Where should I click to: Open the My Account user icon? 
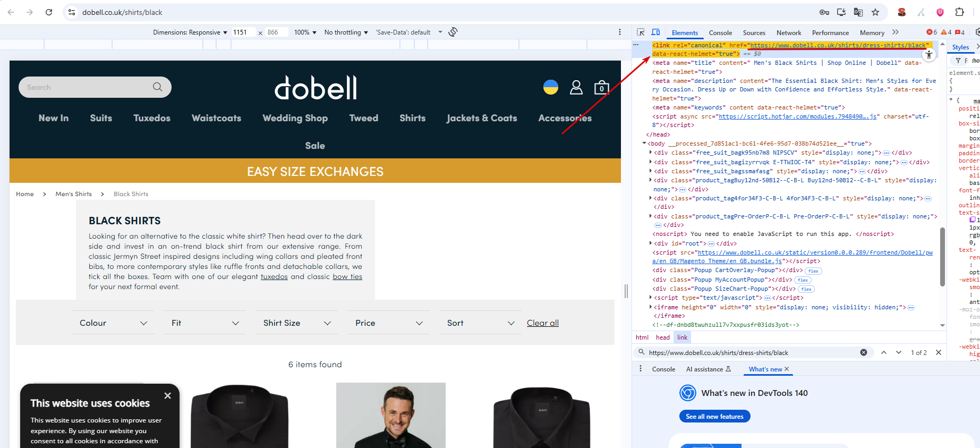(576, 87)
